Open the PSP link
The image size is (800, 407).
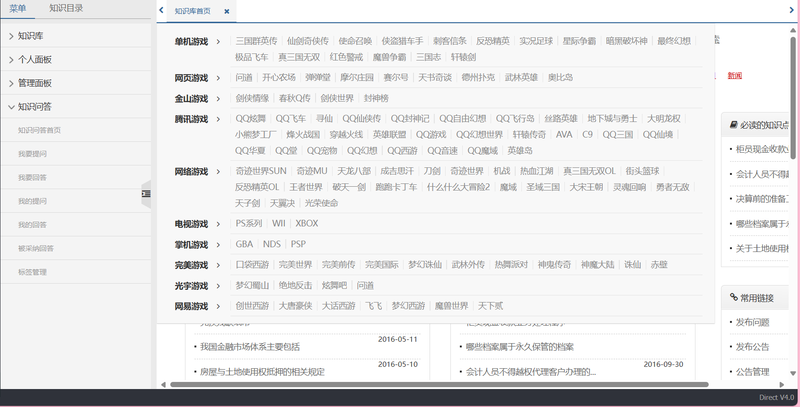pos(298,244)
